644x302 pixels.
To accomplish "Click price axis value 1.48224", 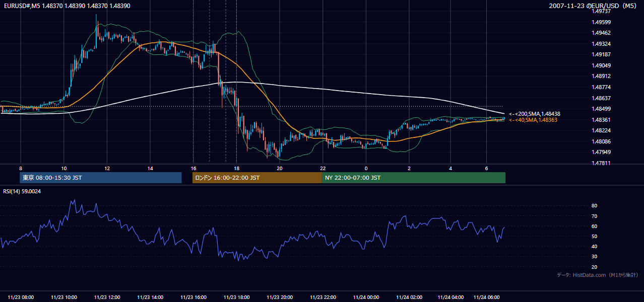I will pyautogui.click(x=601, y=131).
